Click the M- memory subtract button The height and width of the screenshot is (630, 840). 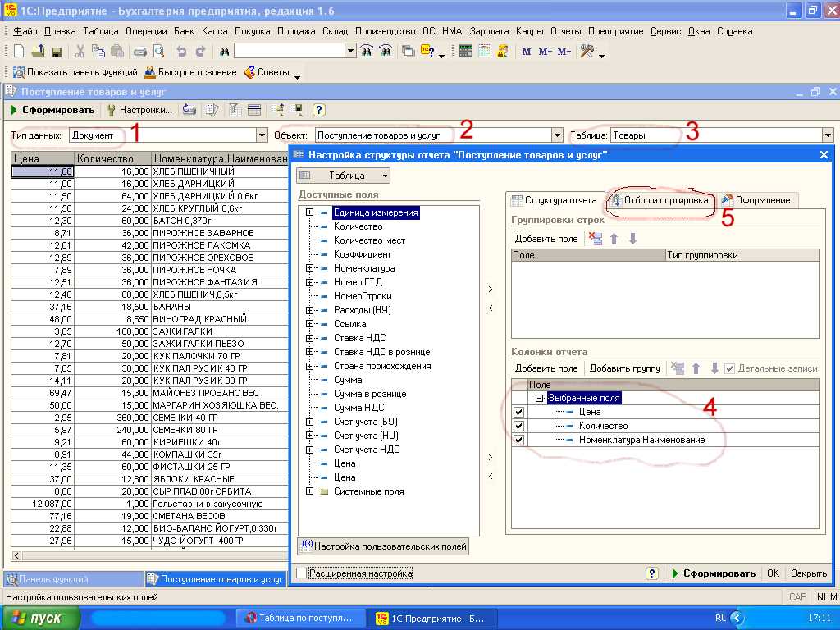[x=564, y=52]
